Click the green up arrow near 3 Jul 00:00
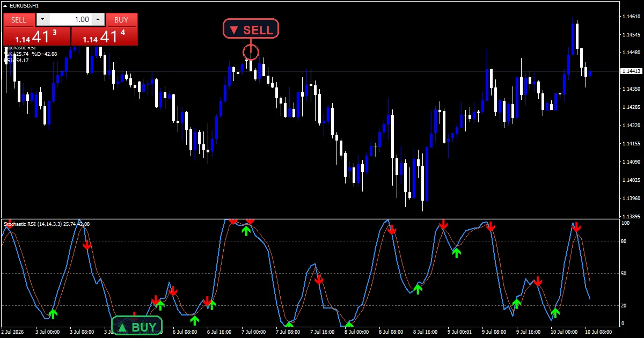This screenshot has width=644, height=338. click(53, 313)
